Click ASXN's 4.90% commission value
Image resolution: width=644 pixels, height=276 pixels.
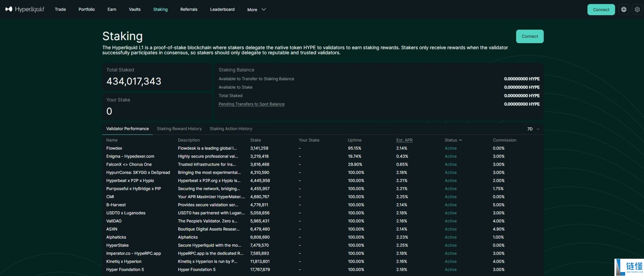point(498,229)
